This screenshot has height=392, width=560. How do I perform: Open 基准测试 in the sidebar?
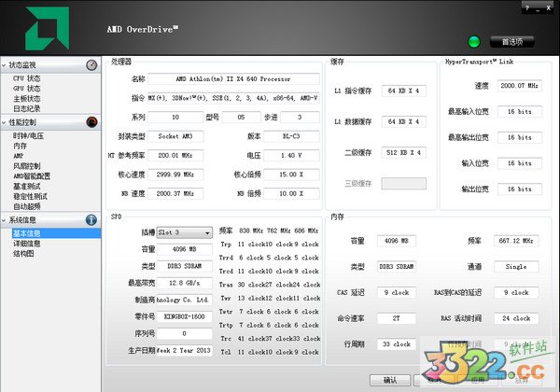[27, 187]
